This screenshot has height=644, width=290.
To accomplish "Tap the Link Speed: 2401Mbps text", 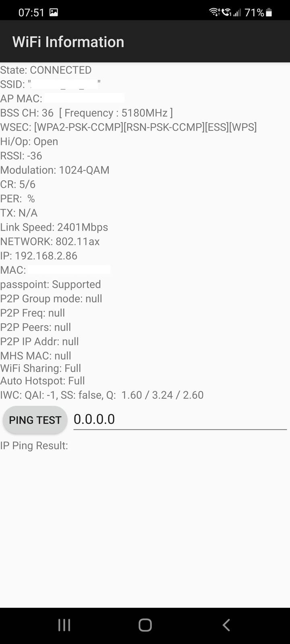I will (x=54, y=227).
